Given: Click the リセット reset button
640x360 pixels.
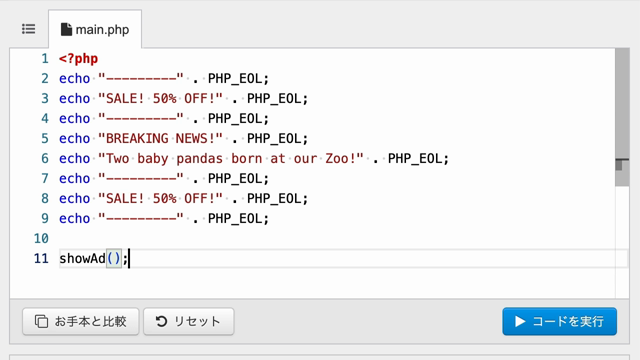Looking at the screenshot, I should pyautogui.click(x=189, y=322).
